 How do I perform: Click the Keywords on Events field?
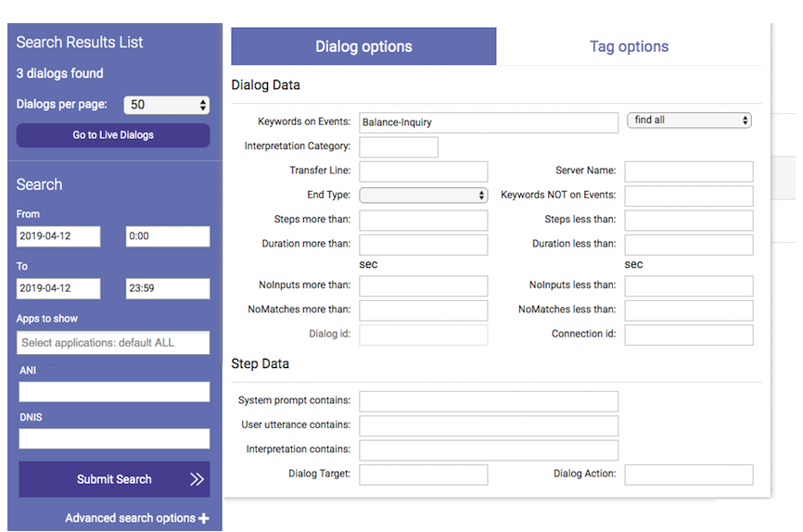point(488,122)
